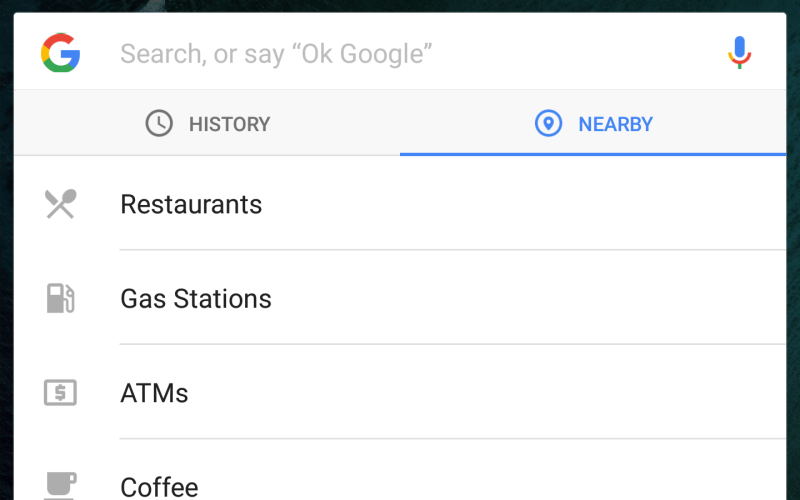Tap the coffee cup icon
Image resolution: width=800 pixels, height=500 pixels.
click(x=60, y=485)
